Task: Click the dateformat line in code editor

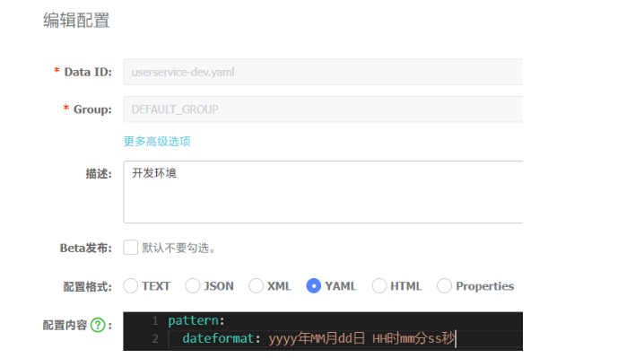Action: point(319,338)
